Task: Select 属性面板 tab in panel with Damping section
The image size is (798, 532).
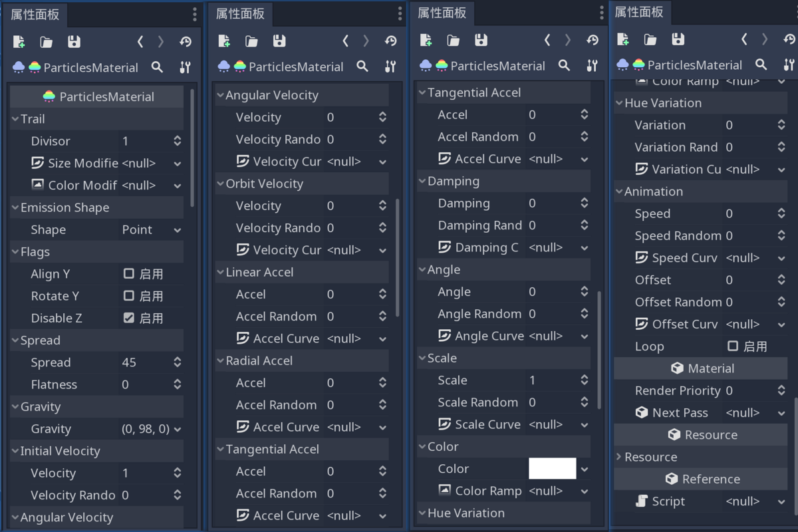Action: point(442,13)
